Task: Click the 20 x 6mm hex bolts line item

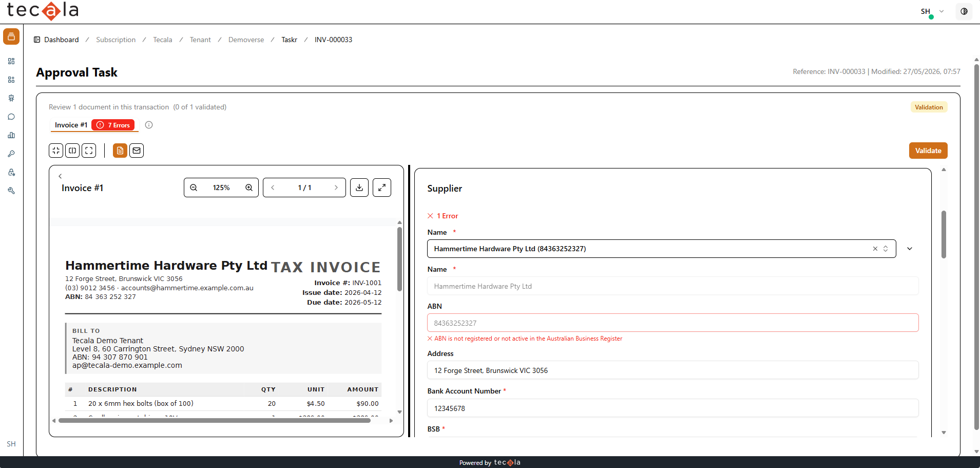Action: [141, 403]
